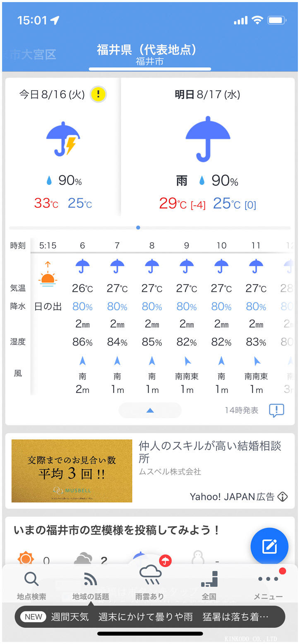
Task: Select the 福井県（代表地点） location tab
Action: tap(150, 55)
